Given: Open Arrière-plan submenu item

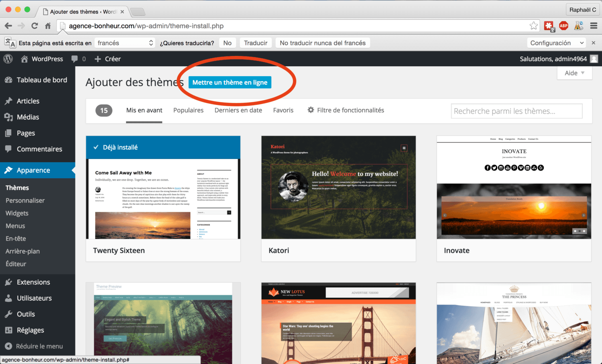Looking at the screenshot, I should [22, 251].
